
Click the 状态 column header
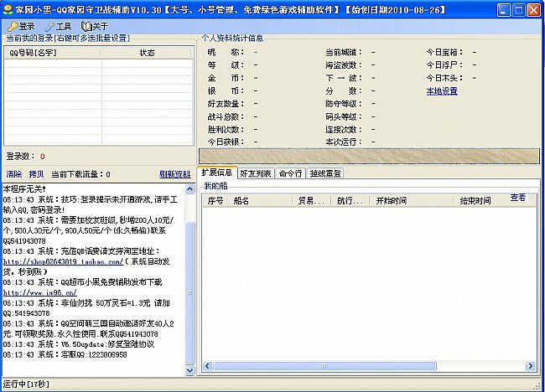coord(147,53)
